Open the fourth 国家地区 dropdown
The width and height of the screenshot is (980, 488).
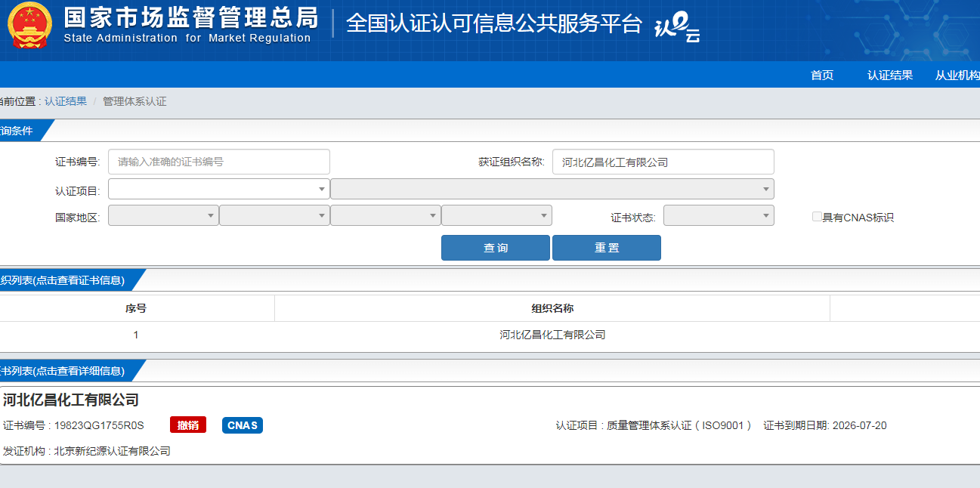click(x=496, y=215)
